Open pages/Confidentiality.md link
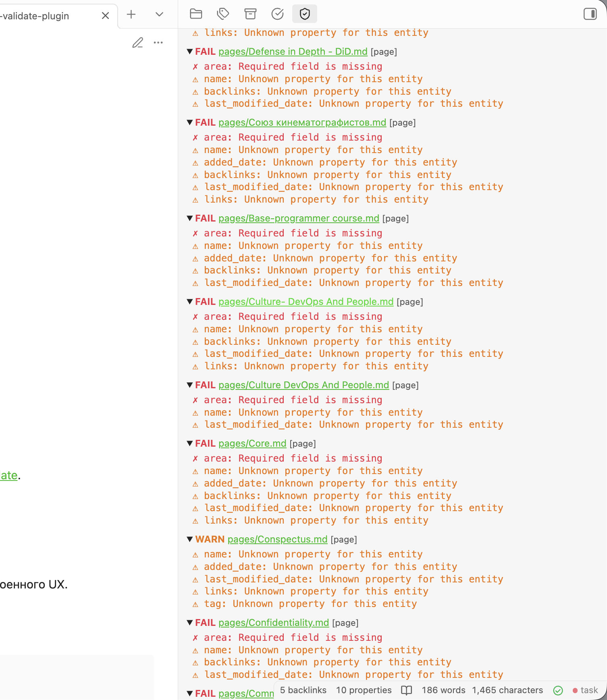 (274, 623)
